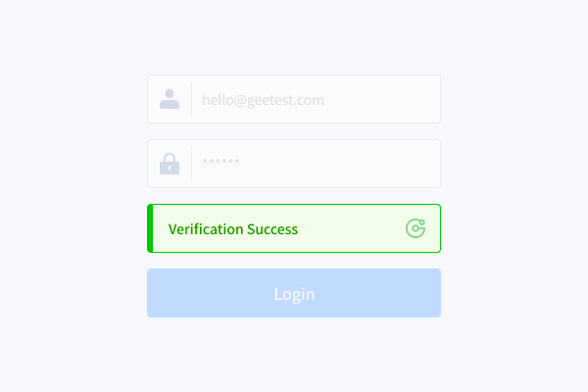Screen dimensions: 588x392
Task: Click the white Login label
Action: pyautogui.click(x=294, y=294)
